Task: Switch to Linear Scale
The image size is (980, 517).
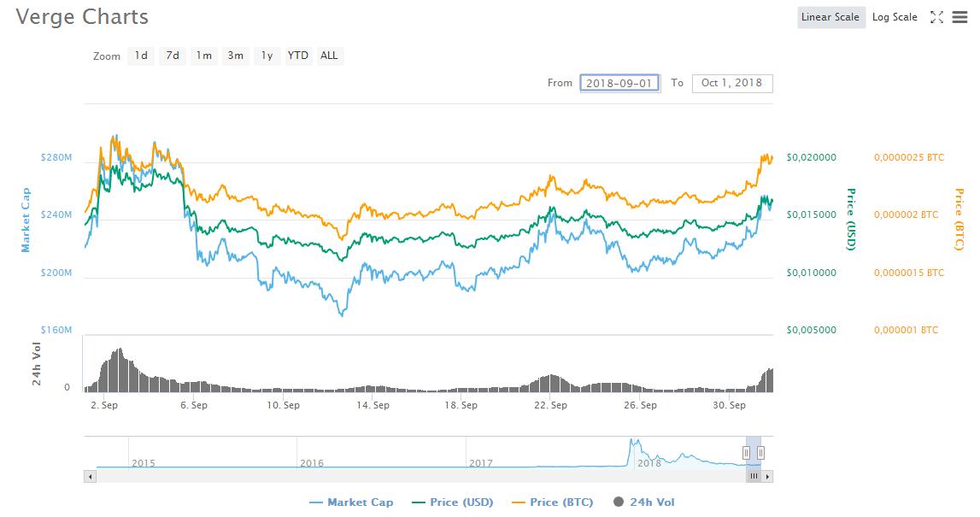Action: 830,17
